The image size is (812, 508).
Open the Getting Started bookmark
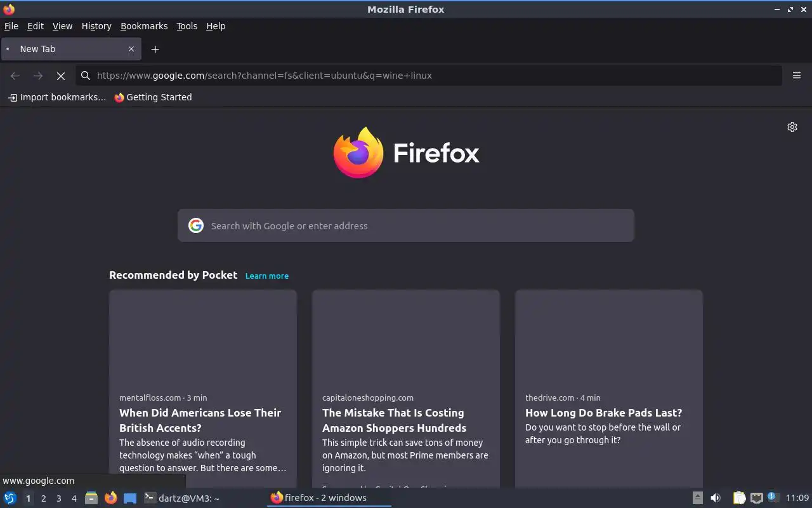(153, 97)
